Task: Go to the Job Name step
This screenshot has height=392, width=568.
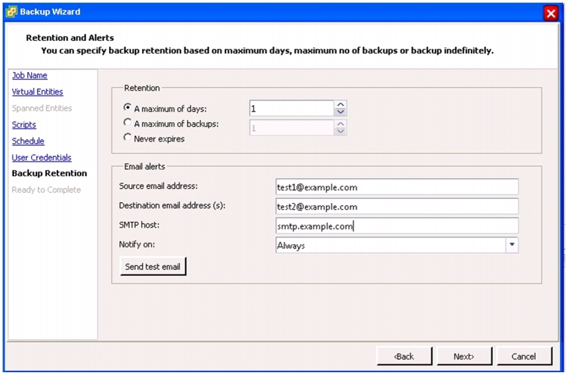Action: coord(30,75)
